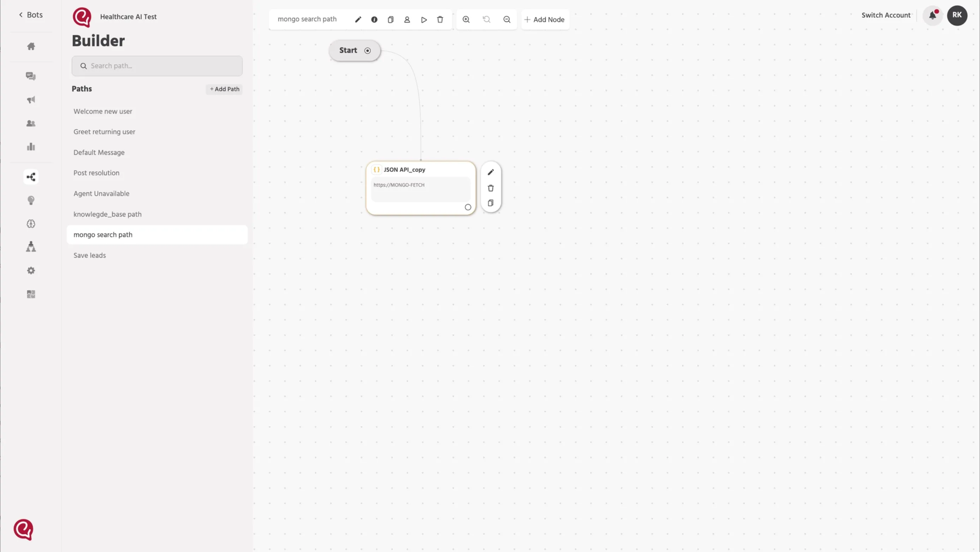Image resolution: width=980 pixels, height=552 pixels.
Task: Open the brain AI sidebar icon
Action: point(31,224)
